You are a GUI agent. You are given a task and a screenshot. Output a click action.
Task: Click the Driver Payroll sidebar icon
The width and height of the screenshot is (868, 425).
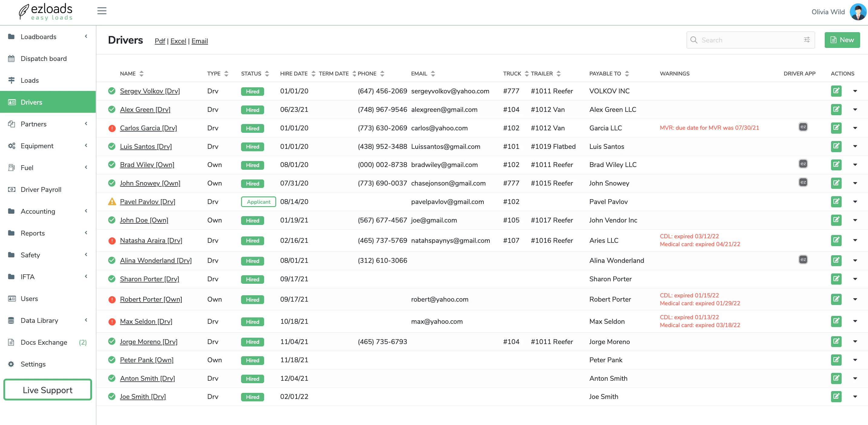click(x=11, y=189)
